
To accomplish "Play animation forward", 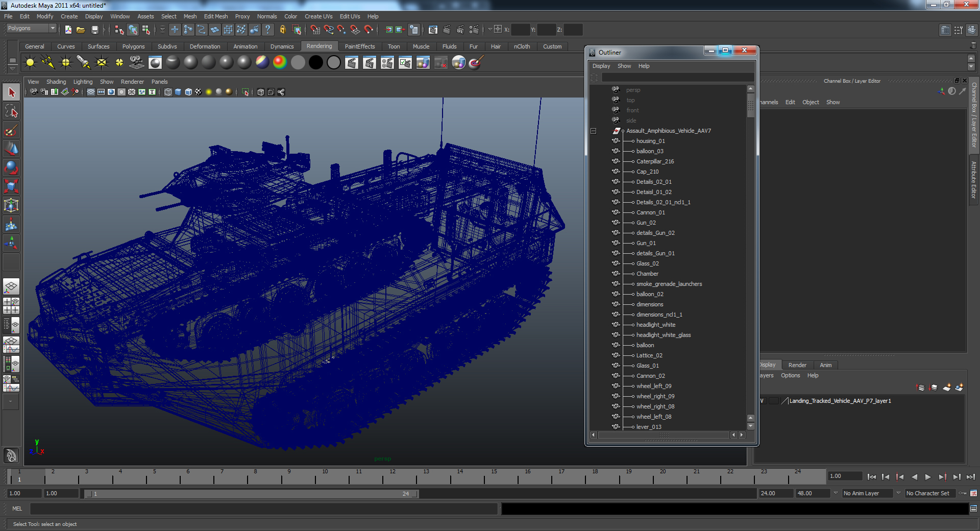I will (x=928, y=477).
